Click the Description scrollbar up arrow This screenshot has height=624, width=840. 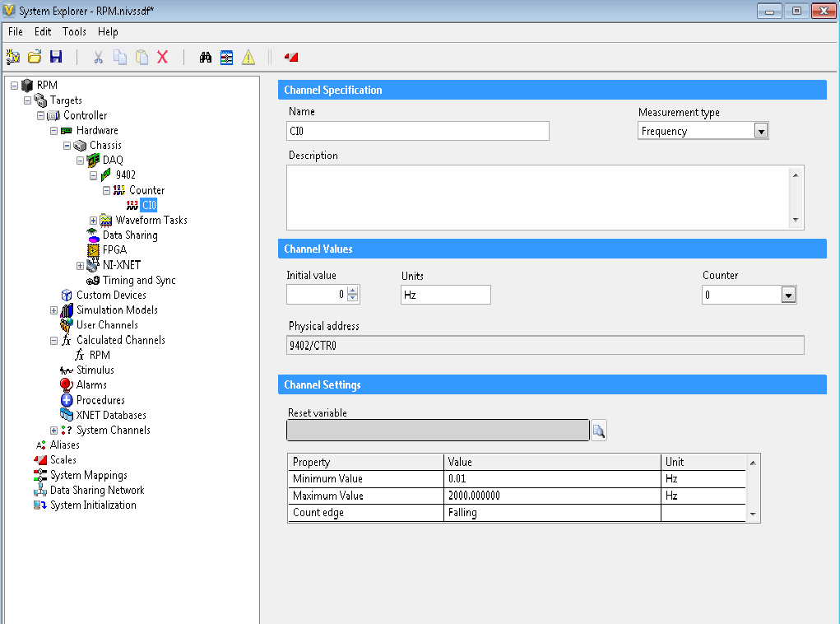coord(796,175)
